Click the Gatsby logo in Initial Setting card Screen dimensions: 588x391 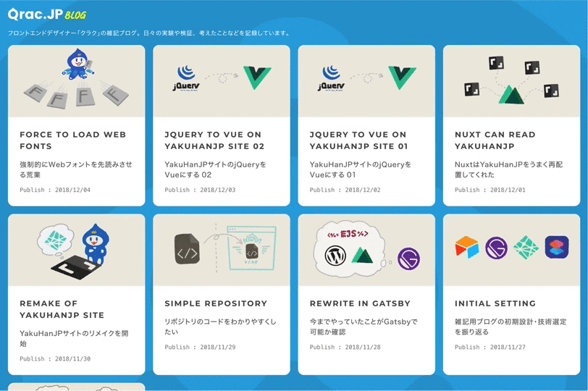(x=496, y=248)
